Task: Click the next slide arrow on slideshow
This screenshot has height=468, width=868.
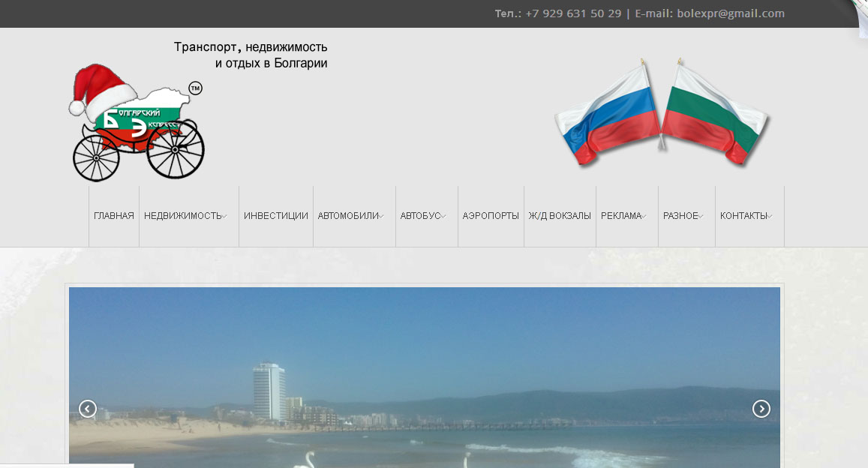Action: click(x=761, y=409)
